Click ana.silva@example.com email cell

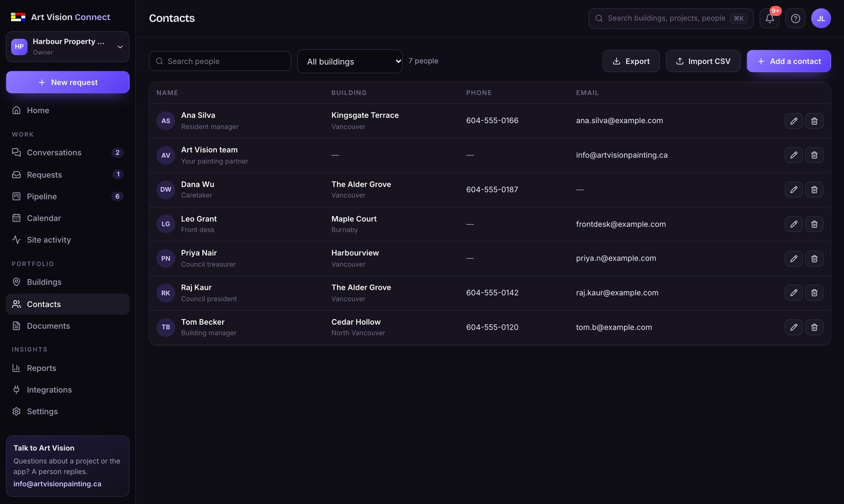pyautogui.click(x=619, y=121)
